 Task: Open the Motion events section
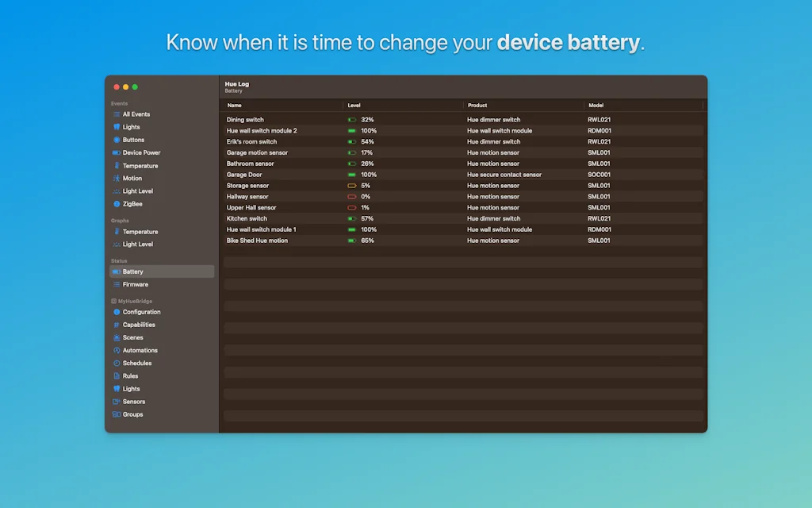coord(132,178)
